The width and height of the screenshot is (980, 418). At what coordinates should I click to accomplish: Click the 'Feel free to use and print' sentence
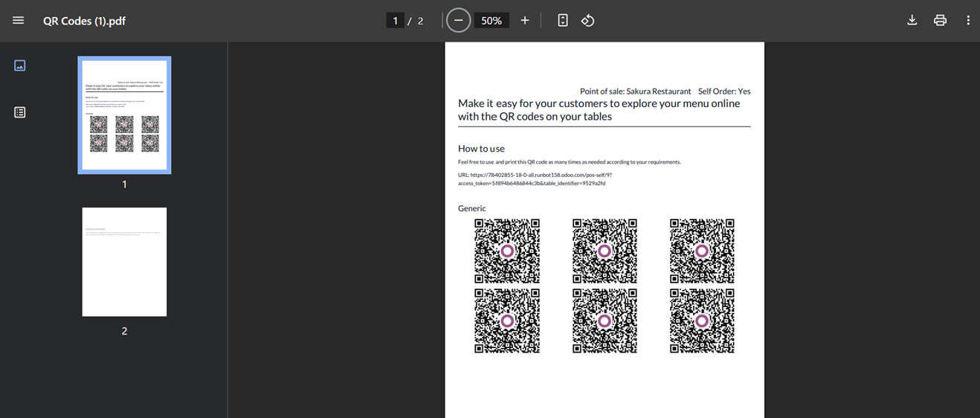pos(569,161)
